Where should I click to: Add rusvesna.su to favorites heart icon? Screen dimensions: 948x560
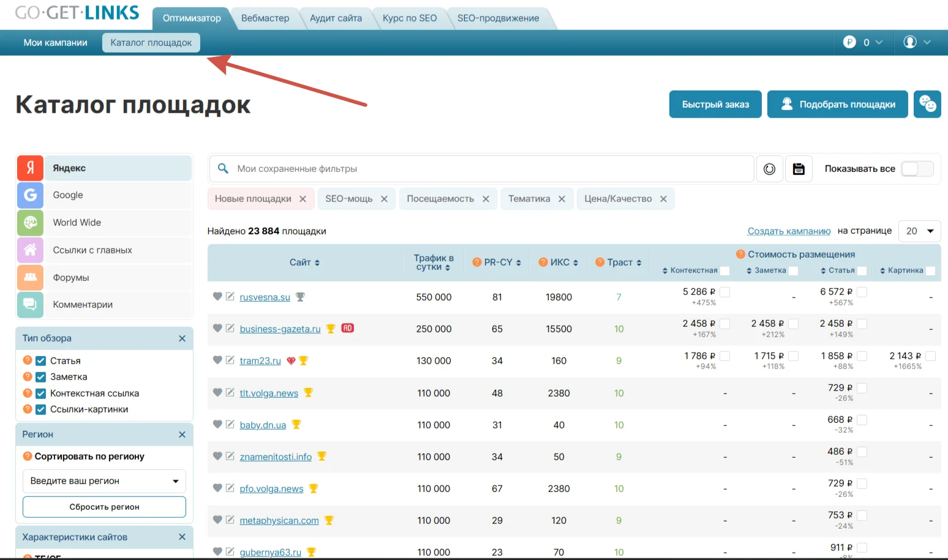217,296
